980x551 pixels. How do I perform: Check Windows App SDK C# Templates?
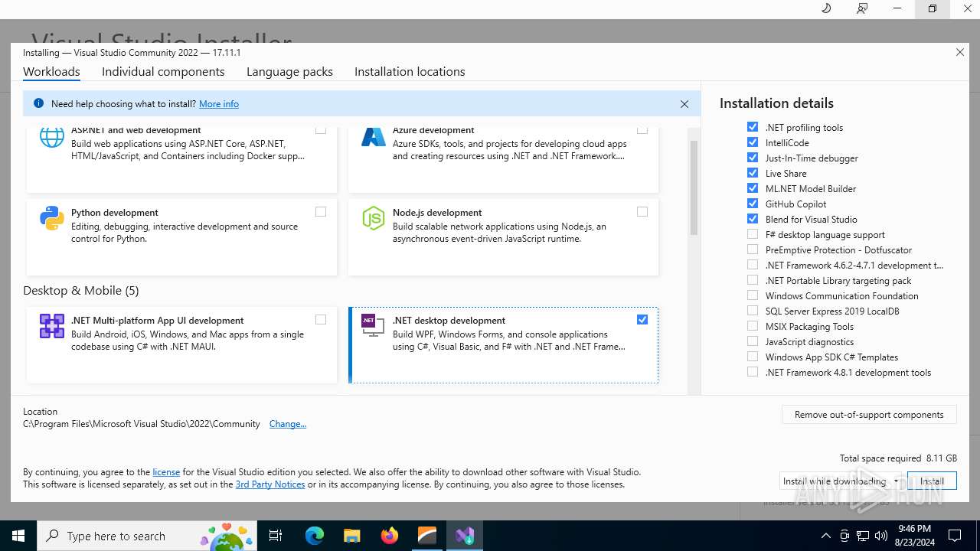(x=753, y=357)
